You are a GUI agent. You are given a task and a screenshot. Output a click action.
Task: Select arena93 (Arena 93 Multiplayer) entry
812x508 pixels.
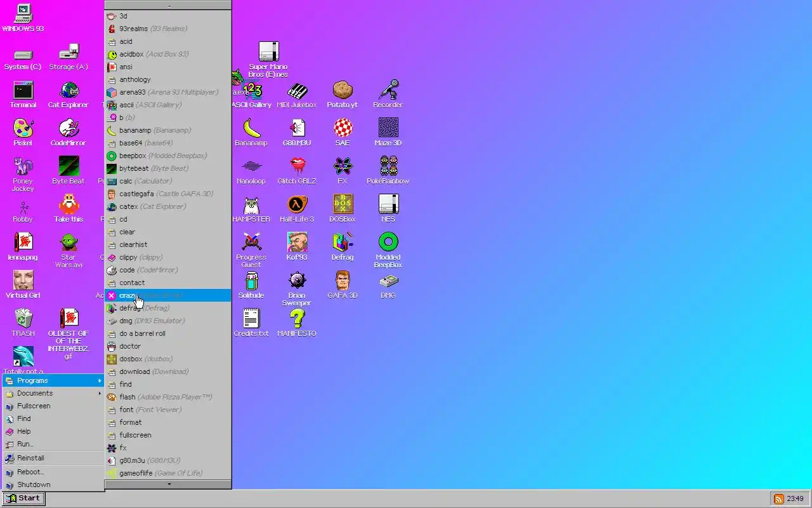pos(168,92)
